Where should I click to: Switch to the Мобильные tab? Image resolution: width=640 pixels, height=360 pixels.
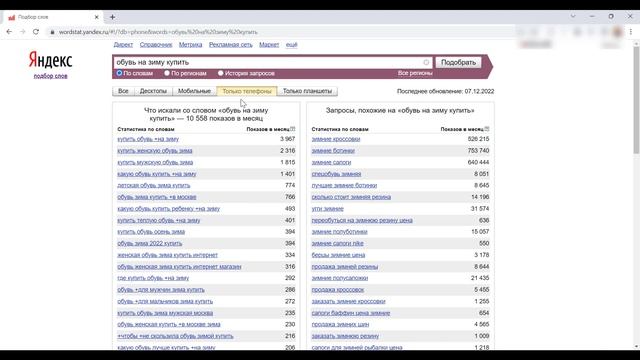pyautogui.click(x=194, y=91)
